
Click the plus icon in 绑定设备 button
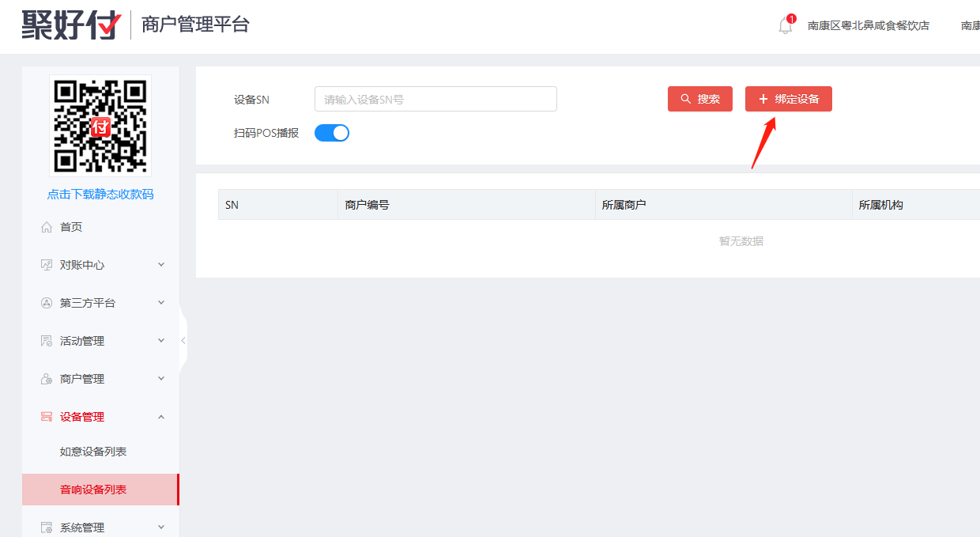(763, 99)
